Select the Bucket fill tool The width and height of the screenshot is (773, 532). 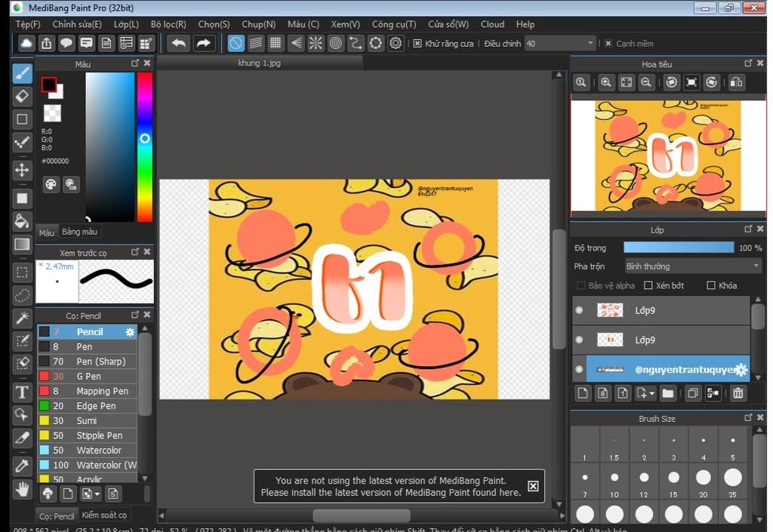click(x=22, y=221)
